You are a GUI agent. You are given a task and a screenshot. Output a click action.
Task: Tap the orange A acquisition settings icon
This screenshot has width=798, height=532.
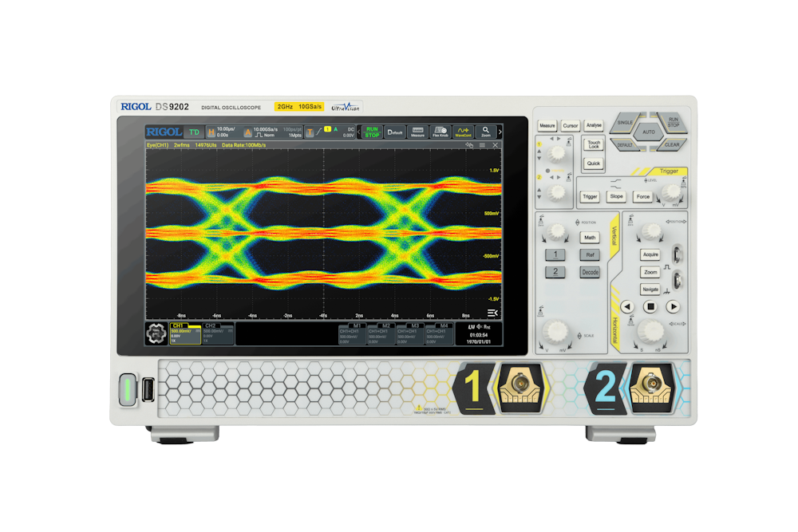pyautogui.click(x=248, y=132)
